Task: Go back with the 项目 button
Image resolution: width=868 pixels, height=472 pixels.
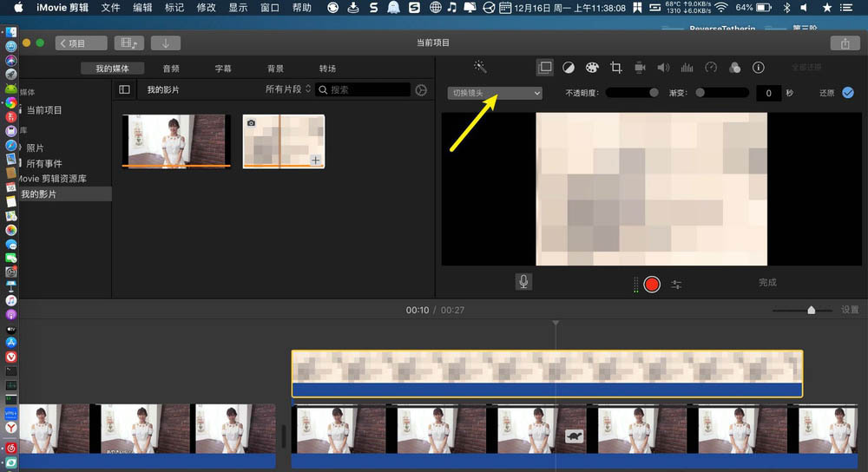Action: click(81, 43)
